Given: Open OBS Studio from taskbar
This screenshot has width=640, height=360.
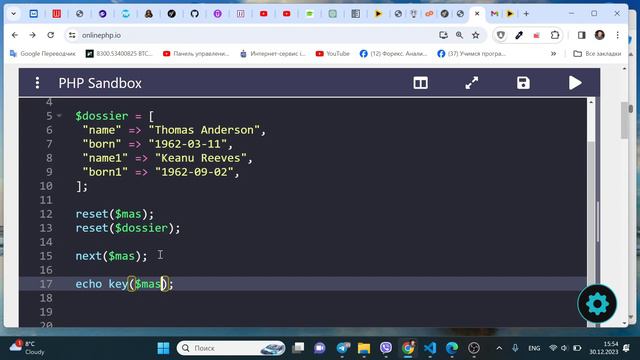Looking at the screenshot, I should tap(474, 348).
